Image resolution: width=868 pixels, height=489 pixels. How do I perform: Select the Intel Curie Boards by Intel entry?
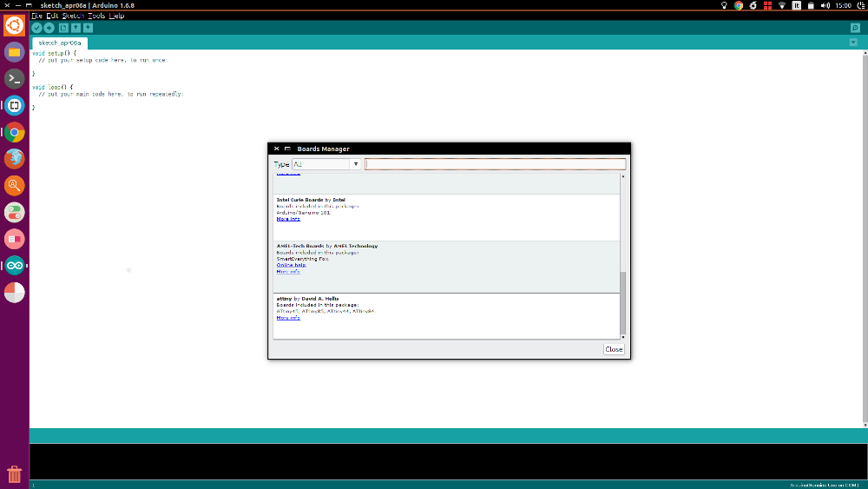(446, 218)
